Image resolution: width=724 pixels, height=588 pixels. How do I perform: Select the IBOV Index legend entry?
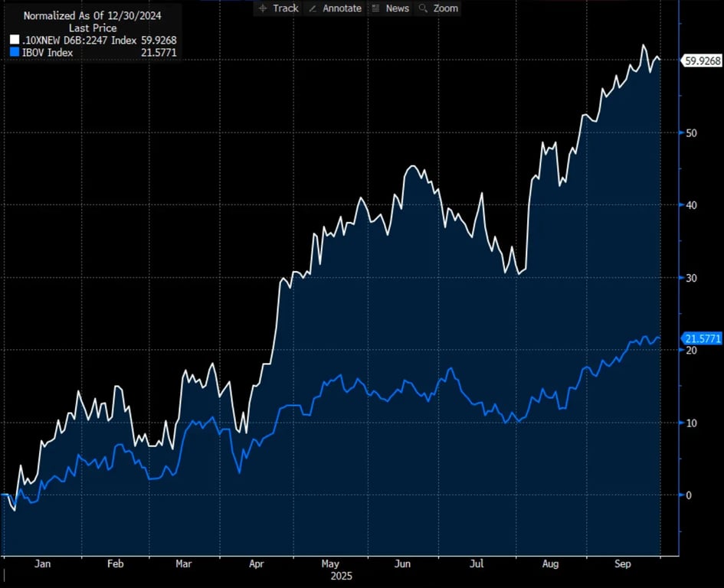(x=48, y=53)
